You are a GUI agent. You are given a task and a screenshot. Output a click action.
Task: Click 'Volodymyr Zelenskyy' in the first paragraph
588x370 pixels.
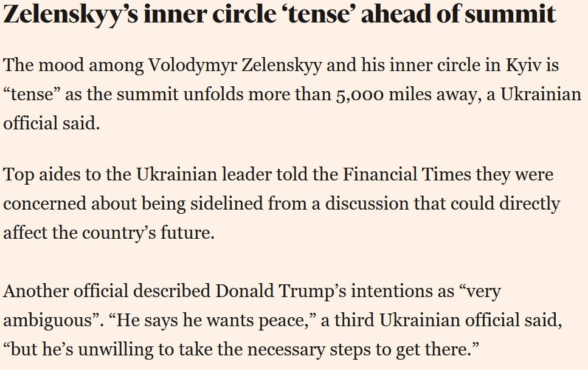[235, 66]
